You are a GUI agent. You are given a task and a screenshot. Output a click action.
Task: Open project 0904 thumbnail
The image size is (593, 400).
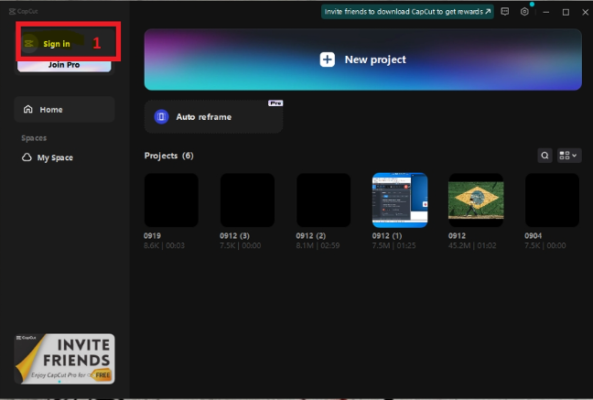click(x=552, y=200)
